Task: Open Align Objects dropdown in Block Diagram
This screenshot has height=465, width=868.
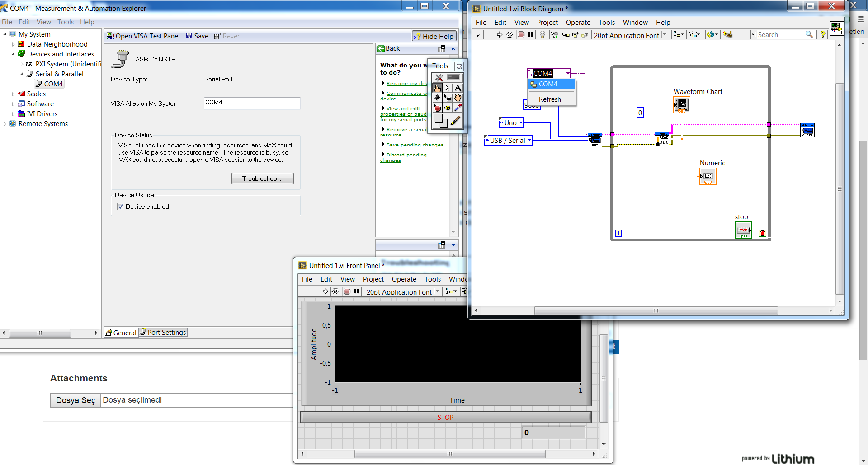Action: coord(679,35)
